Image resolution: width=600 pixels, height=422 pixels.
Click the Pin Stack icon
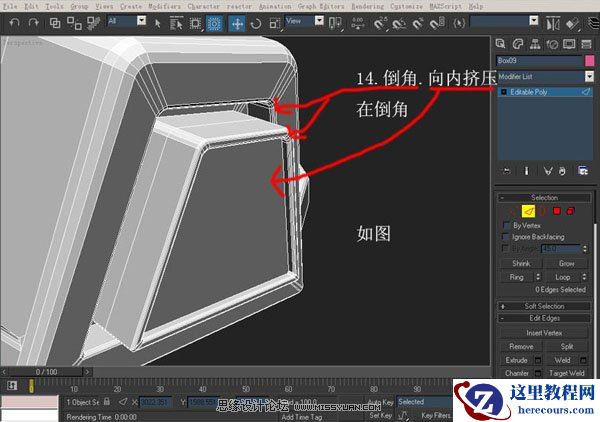tap(507, 171)
